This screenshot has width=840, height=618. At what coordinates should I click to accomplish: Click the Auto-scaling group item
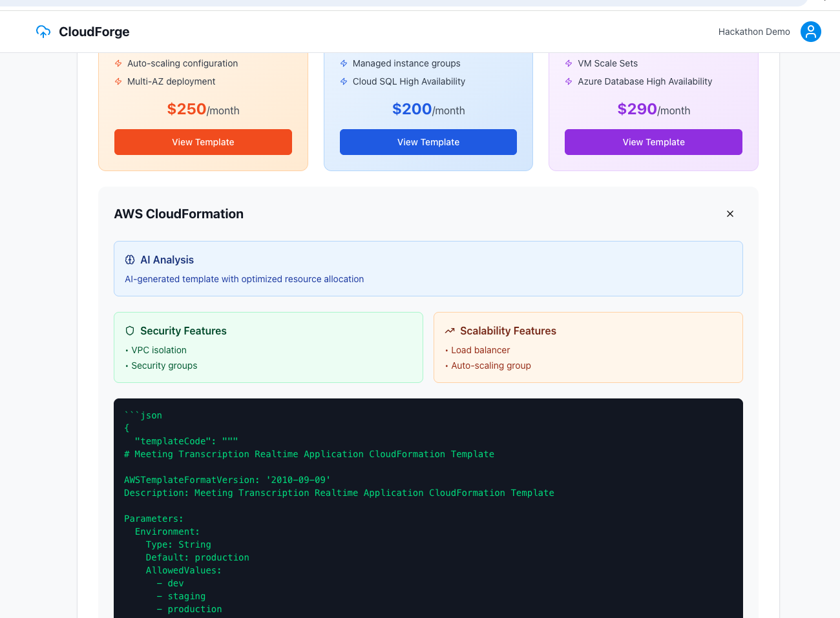pos(491,366)
